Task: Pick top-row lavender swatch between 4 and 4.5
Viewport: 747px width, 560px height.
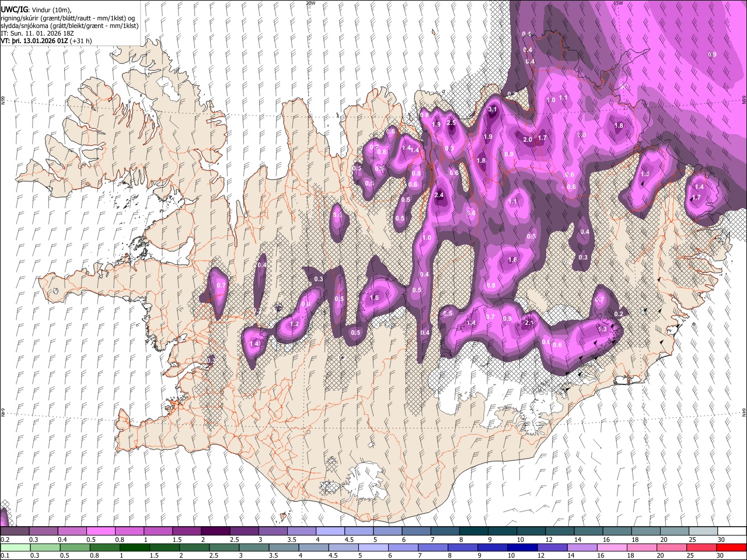Action: pos(329,531)
